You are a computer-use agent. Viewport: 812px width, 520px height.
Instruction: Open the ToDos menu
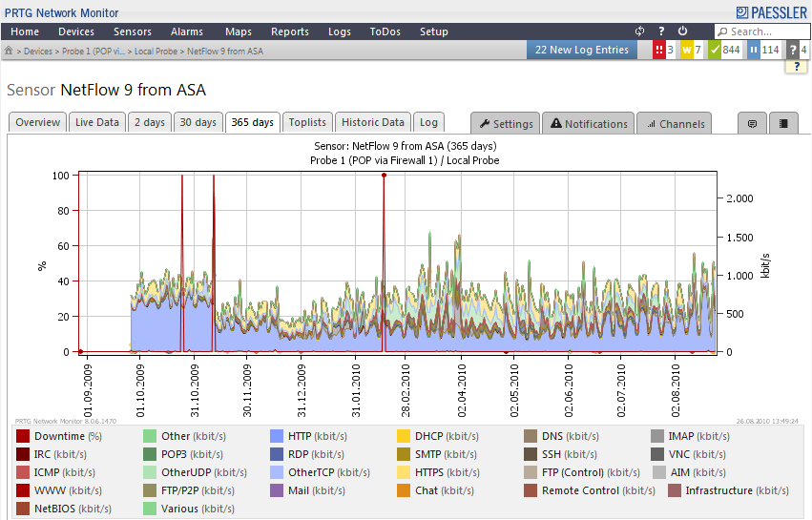[385, 31]
